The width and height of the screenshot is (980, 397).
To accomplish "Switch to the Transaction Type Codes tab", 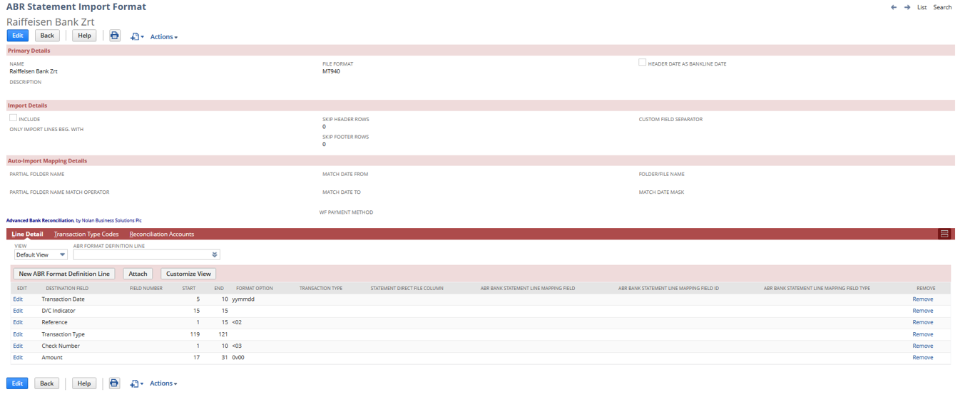I will 86,234.
